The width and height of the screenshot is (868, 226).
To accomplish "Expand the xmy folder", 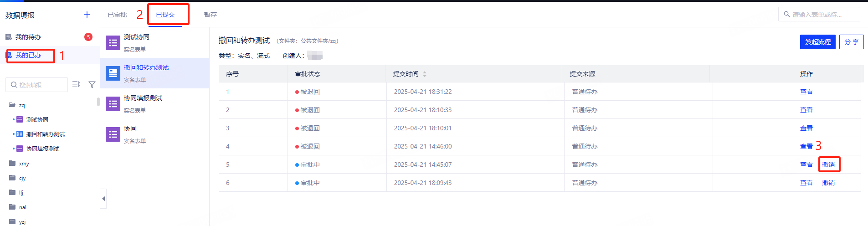I will tap(12, 164).
